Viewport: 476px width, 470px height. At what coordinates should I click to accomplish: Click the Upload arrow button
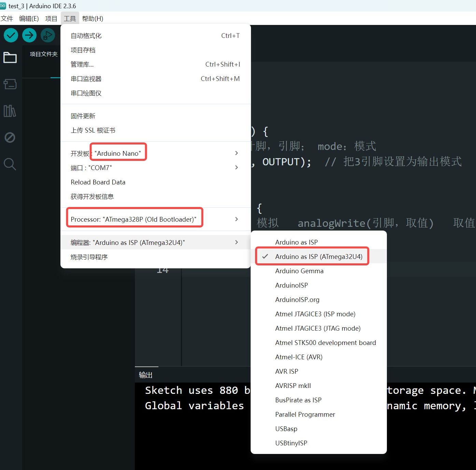point(29,35)
